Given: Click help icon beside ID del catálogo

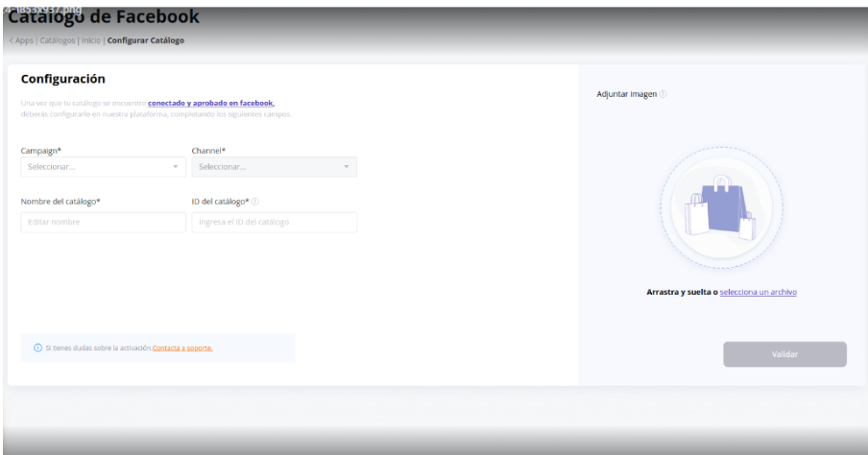Looking at the screenshot, I should tap(255, 202).
